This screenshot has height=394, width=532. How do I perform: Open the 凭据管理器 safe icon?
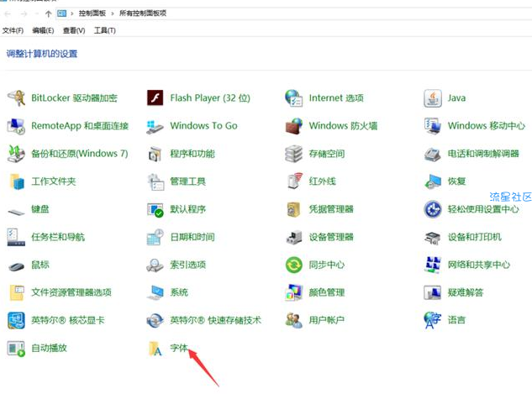point(294,209)
